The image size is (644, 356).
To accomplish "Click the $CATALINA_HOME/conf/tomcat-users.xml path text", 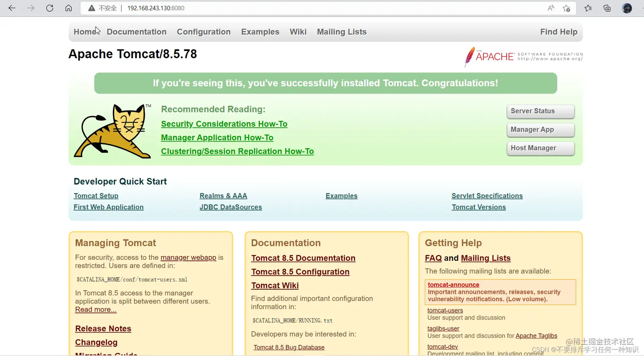I will click(132, 279).
